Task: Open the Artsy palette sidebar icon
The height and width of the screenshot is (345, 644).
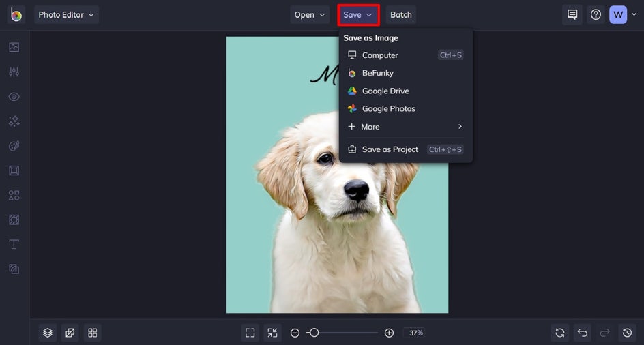Action: pyautogui.click(x=14, y=146)
